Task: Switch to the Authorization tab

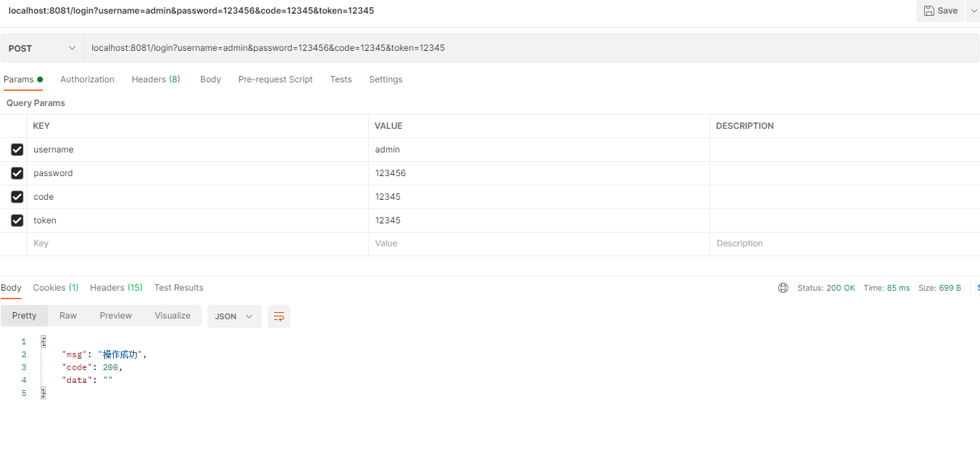Action: tap(87, 79)
